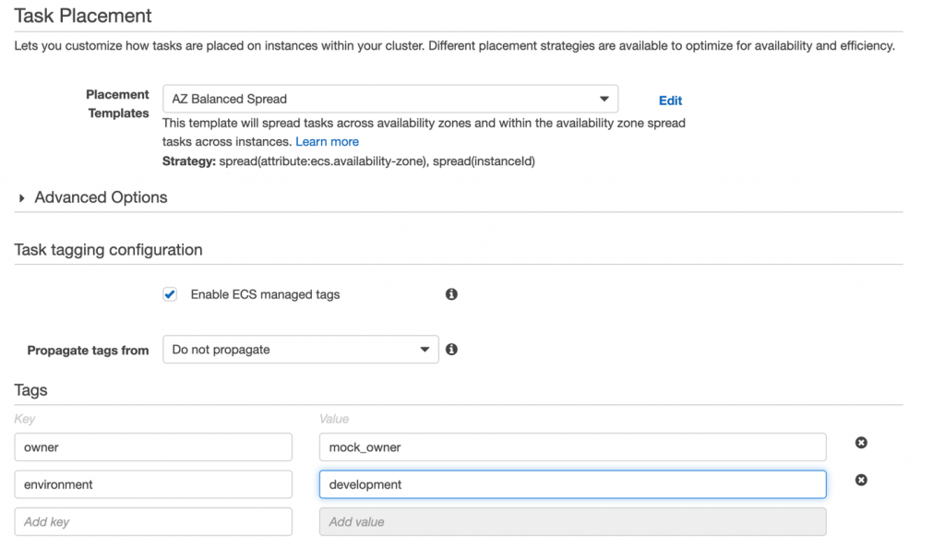Click the Enable ECS managed tags label
This screenshot has height=560, width=945.
[265, 294]
